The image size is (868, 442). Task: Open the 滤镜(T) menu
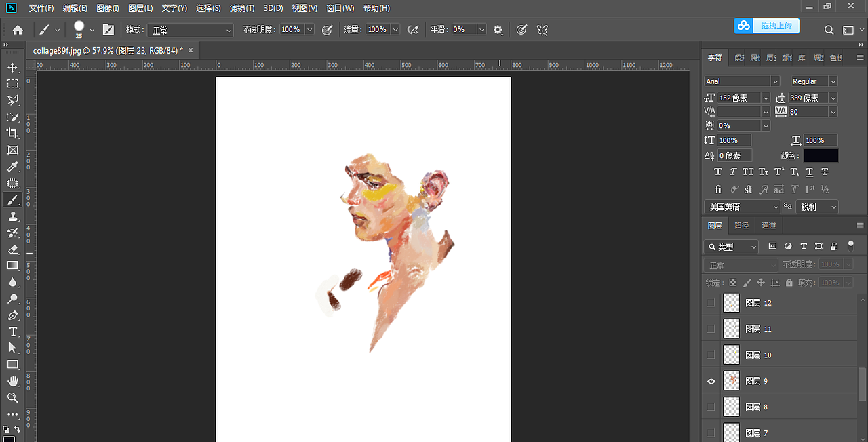pyautogui.click(x=242, y=8)
